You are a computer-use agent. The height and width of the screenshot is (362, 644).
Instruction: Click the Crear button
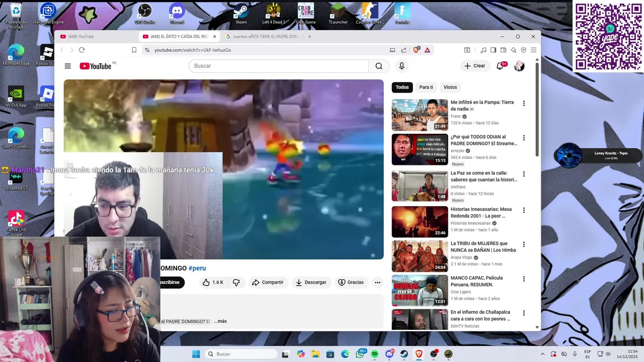coord(474,66)
